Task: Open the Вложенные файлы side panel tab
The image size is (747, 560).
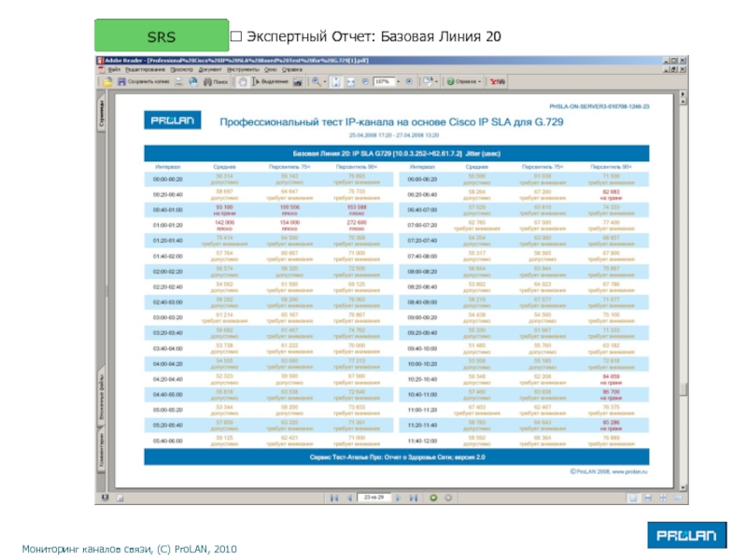Action: tap(101, 398)
